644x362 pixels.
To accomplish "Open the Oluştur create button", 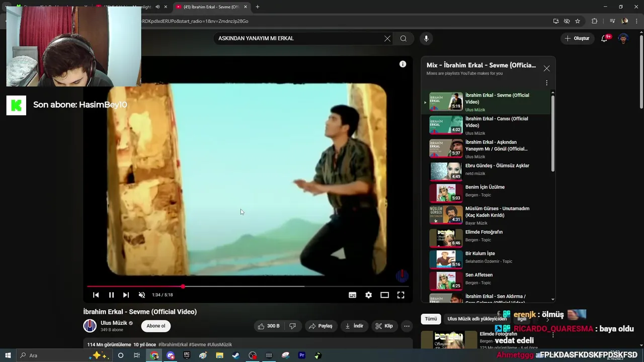I will click(577, 38).
